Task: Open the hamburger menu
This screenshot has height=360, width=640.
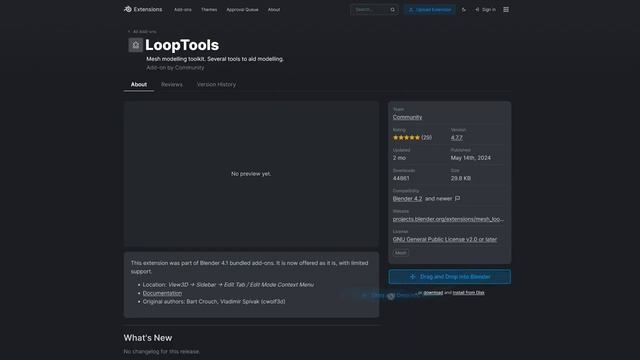Action: 506,9
